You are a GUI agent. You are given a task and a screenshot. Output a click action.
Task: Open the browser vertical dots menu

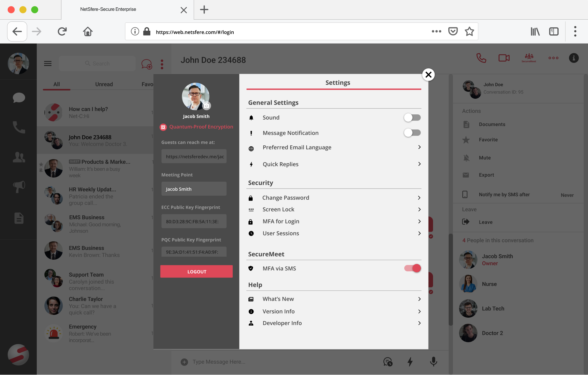coord(575,32)
